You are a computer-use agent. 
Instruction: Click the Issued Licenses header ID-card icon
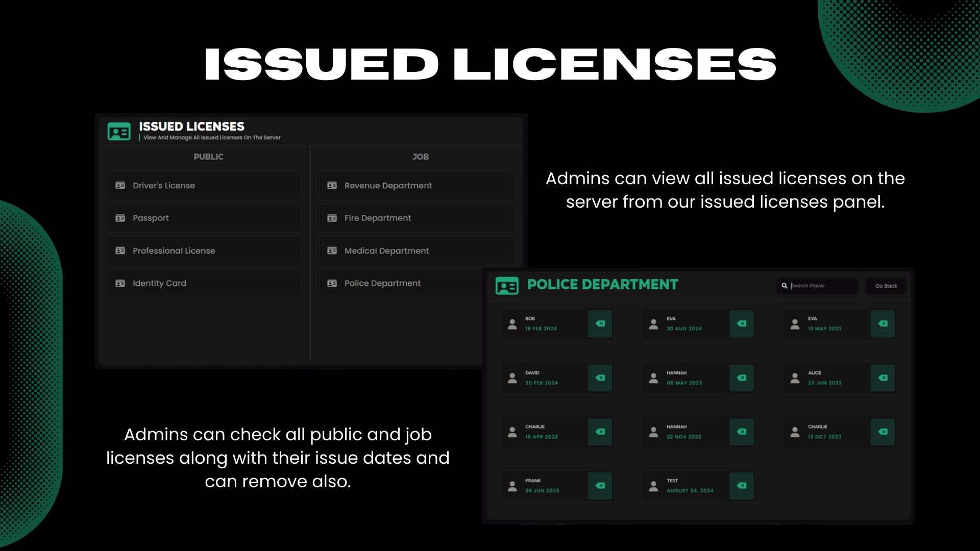(119, 132)
